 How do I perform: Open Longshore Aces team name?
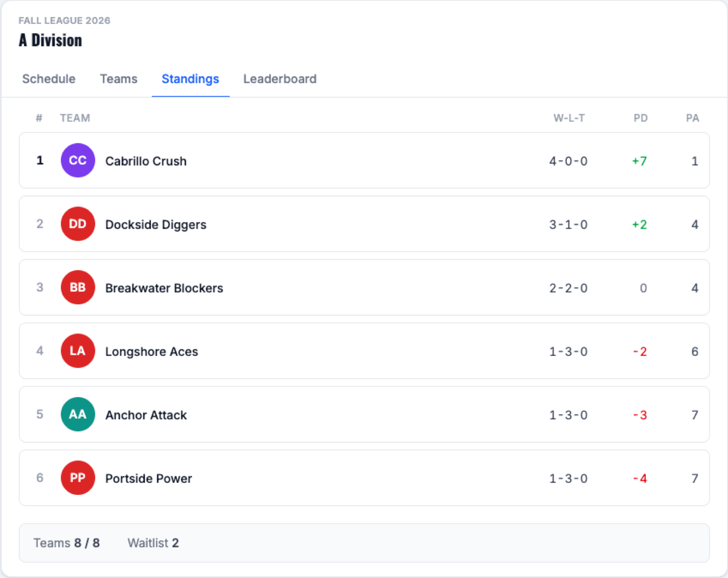click(x=152, y=352)
